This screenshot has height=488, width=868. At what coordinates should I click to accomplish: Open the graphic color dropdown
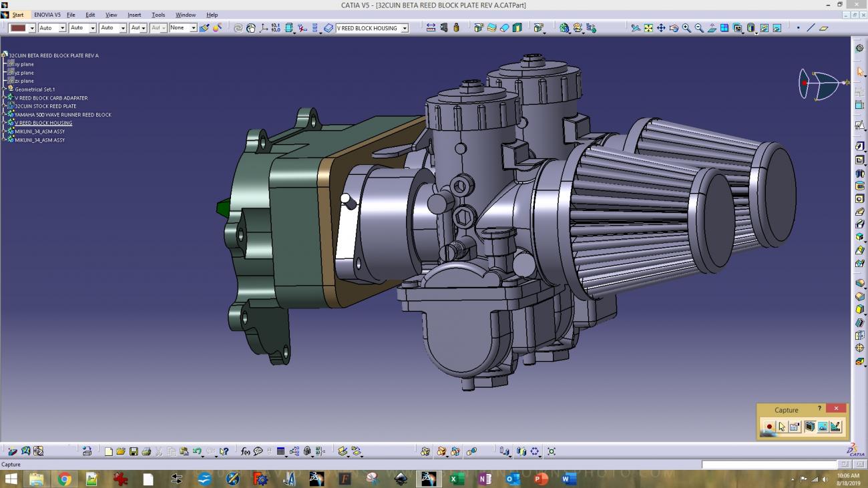tap(32, 28)
